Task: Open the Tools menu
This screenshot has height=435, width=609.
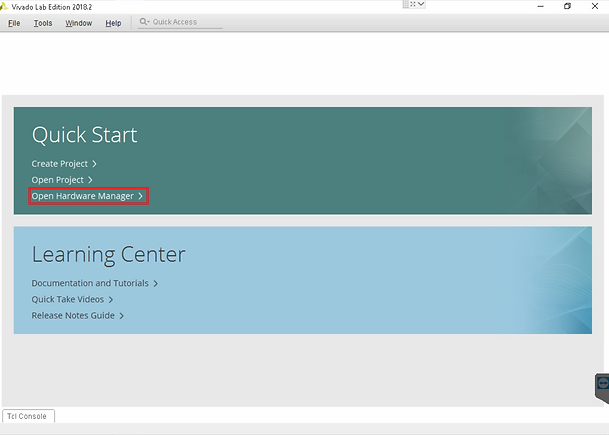Action: (x=43, y=23)
